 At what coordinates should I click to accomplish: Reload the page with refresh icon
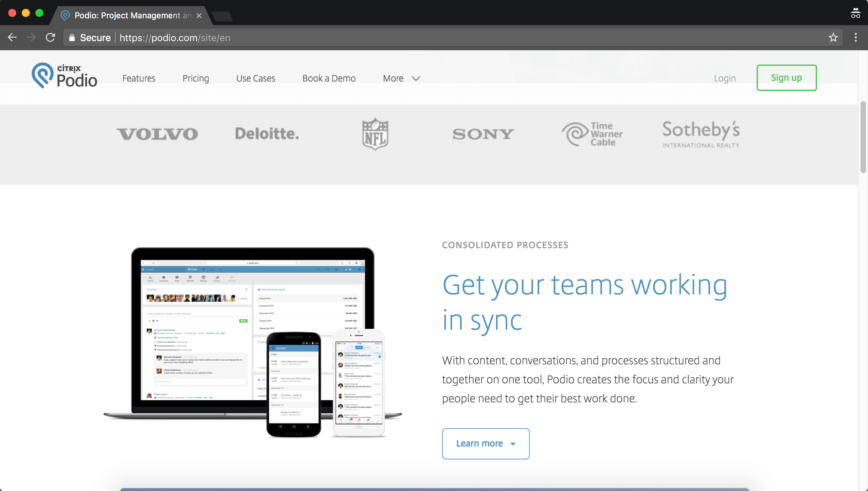[50, 37]
